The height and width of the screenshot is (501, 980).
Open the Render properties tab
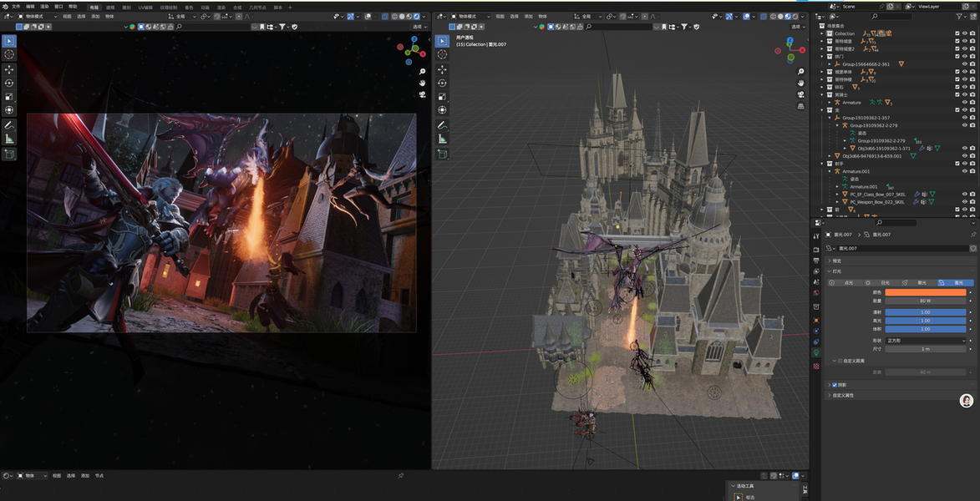tap(816, 250)
